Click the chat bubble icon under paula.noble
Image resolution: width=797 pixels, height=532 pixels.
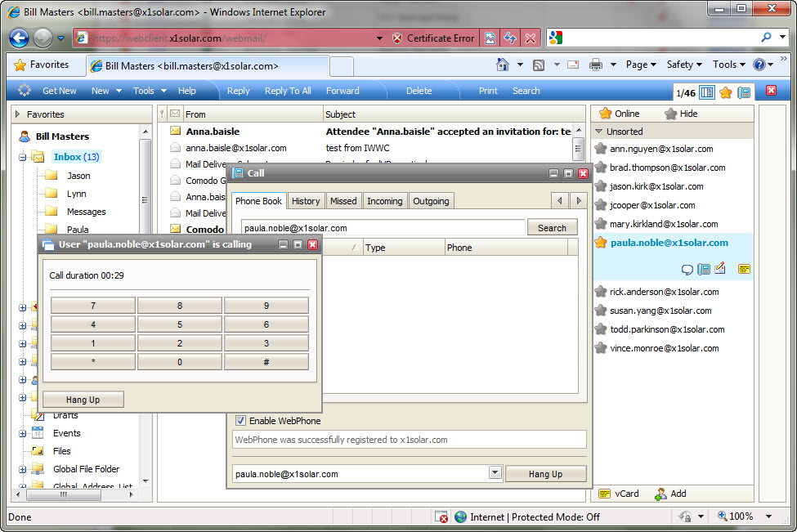coord(687,269)
